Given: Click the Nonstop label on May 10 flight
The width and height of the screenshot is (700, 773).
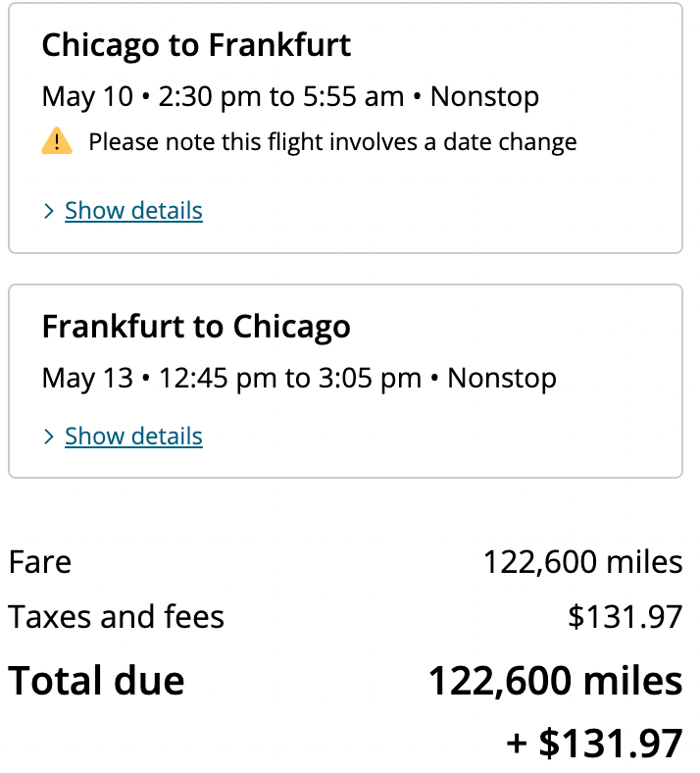Looking at the screenshot, I should pyautogui.click(x=484, y=96).
